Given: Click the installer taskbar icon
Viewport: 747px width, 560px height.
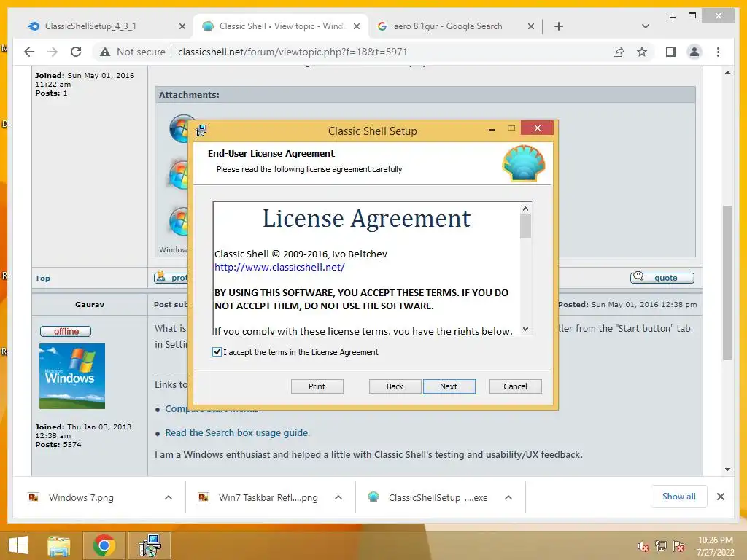Looking at the screenshot, I should [x=150, y=545].
